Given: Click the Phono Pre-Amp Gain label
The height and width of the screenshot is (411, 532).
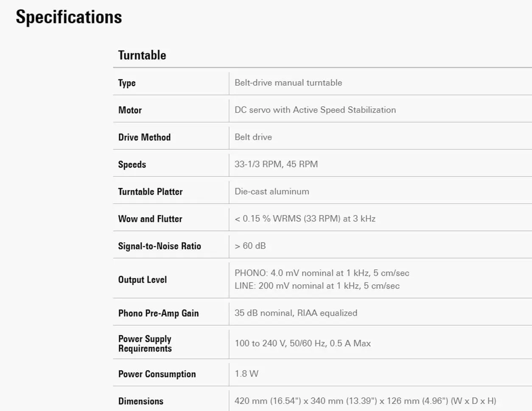Looking at the screenshot, I should (x=158, y=313).
